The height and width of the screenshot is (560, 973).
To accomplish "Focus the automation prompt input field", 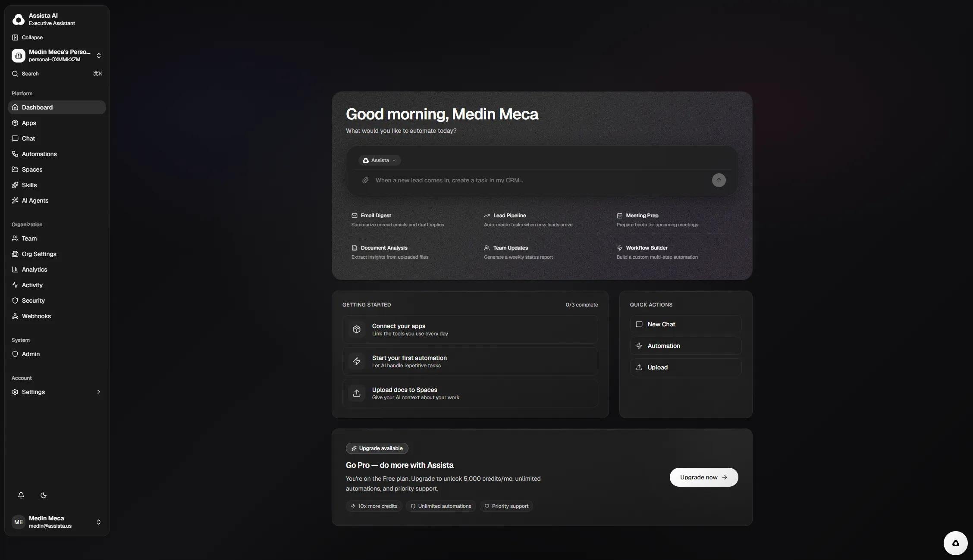I will click(541, 180).
